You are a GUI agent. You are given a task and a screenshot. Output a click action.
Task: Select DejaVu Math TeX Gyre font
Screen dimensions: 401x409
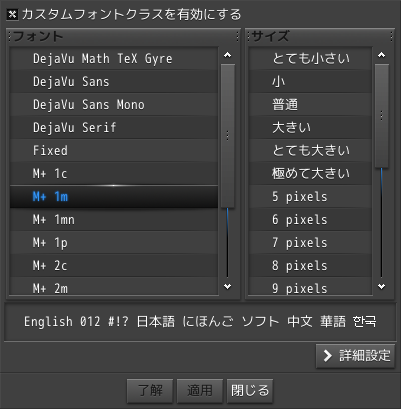(114, 59)
